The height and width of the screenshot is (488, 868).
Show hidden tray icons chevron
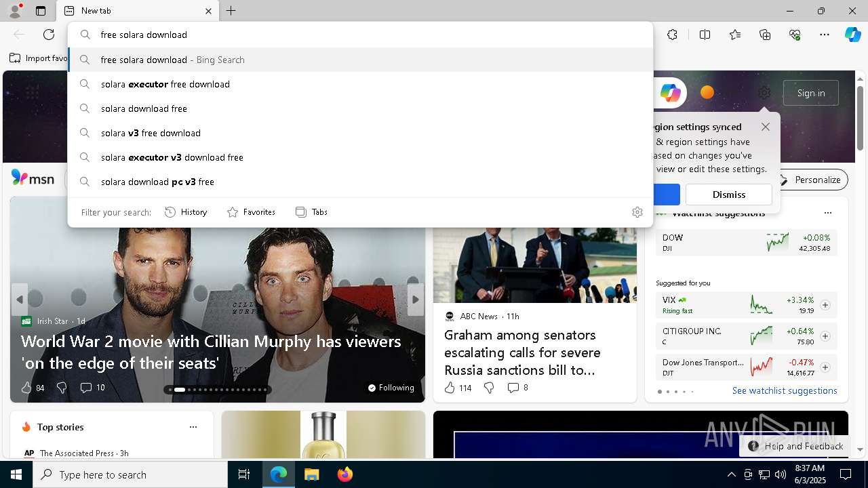731,474
